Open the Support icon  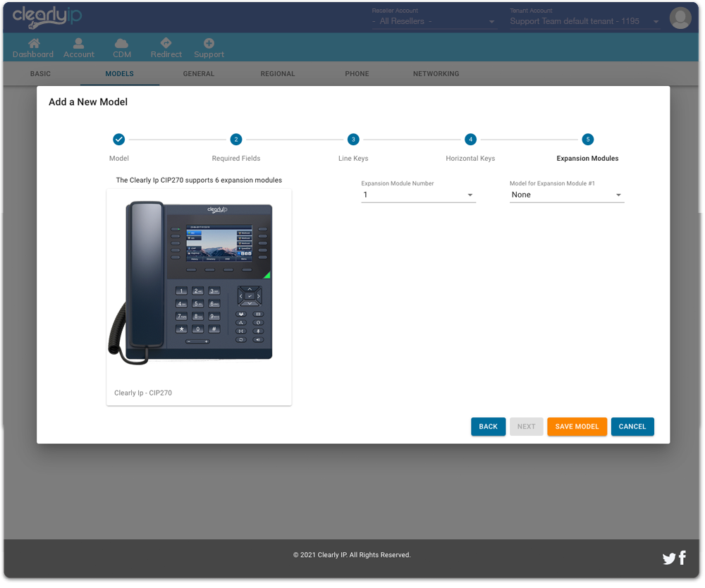pos(209,44)
